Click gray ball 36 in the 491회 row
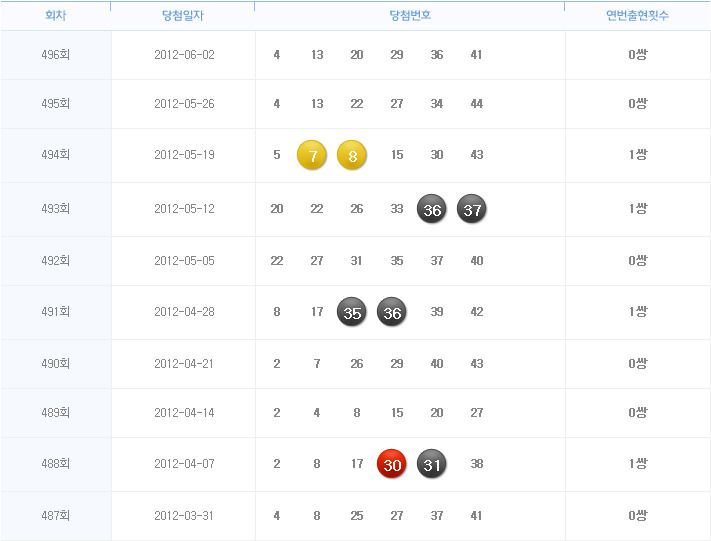The width and height of the screenshot is (711, 541). point(392,312)
